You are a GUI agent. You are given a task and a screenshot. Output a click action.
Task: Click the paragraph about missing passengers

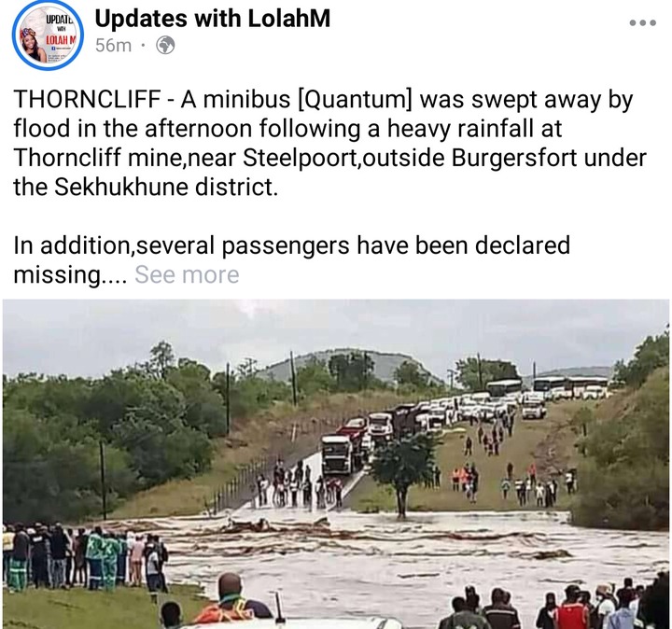coord(291,259)
